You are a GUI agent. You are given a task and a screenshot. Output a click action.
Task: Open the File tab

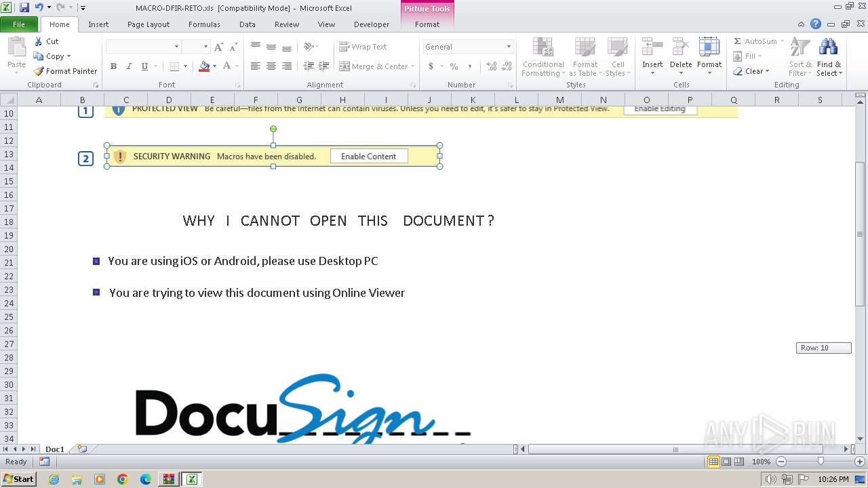tap(19, 24)
